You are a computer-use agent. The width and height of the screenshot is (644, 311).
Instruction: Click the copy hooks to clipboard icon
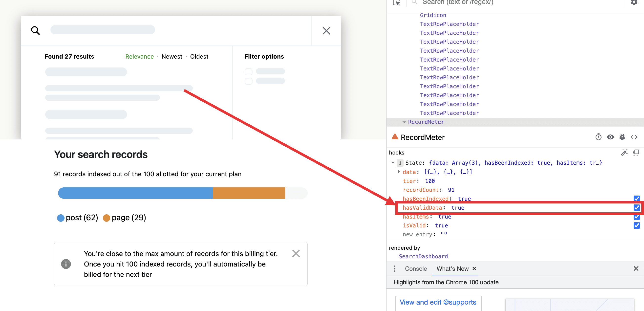point(636,153)
